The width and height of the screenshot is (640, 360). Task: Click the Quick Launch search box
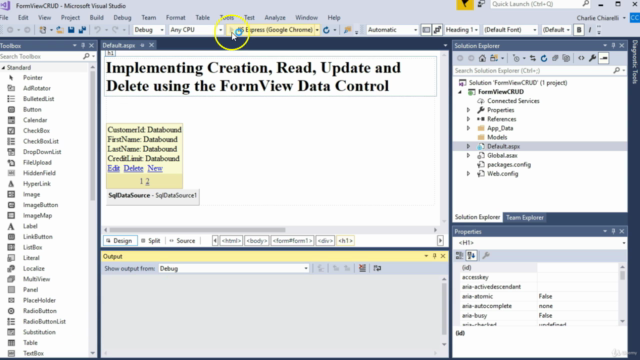536,4
